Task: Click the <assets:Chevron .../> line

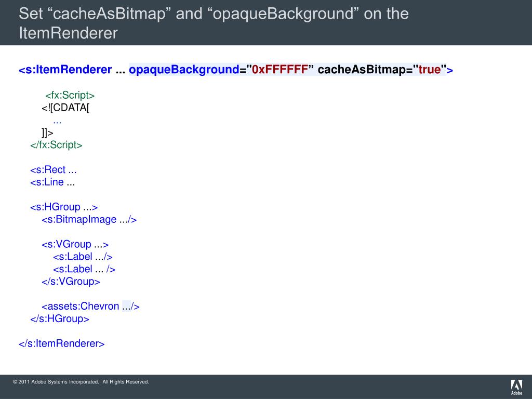Action: point(90,307)
